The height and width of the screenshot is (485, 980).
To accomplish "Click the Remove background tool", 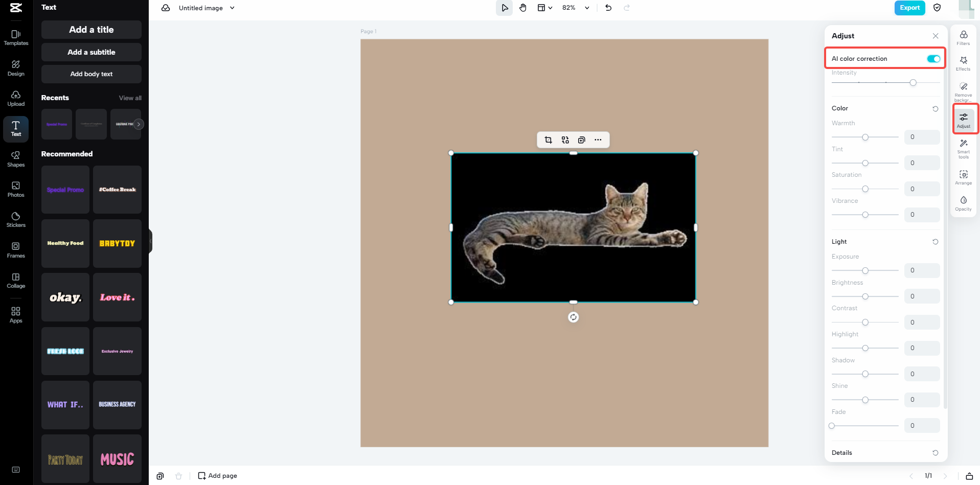I will [x=963, y=91].
